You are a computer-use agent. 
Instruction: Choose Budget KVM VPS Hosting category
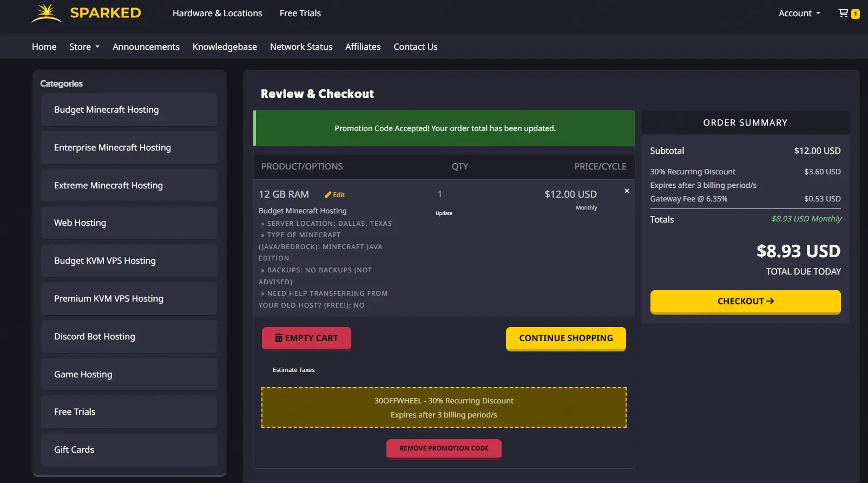pos(129,260)
